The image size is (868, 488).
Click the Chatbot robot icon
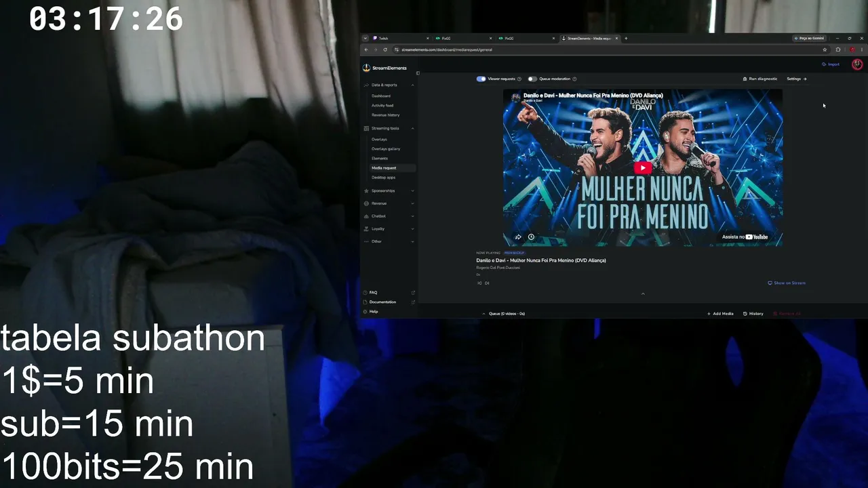point(366,216)
